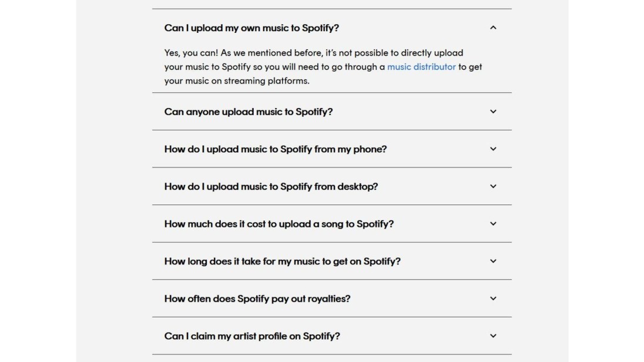Click the answer paragraph starting 'Yes, you can!'
The image size is (644, 362).
(x=314, y=53)
